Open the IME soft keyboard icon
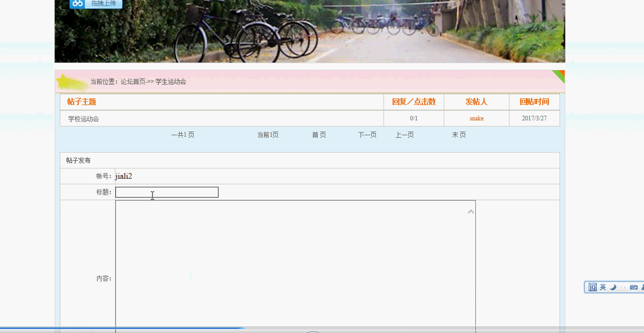The image size is (644, 333). pos(633,287)
